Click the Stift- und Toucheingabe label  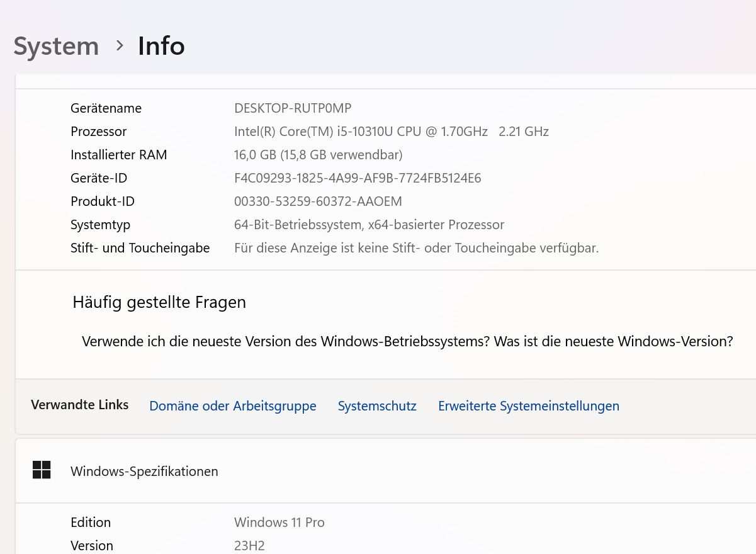(x=140, y=248)
